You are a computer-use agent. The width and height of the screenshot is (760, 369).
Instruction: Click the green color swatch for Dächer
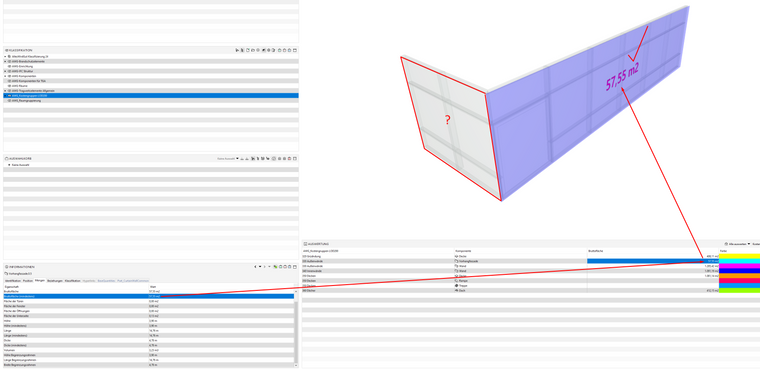point(739,290)
